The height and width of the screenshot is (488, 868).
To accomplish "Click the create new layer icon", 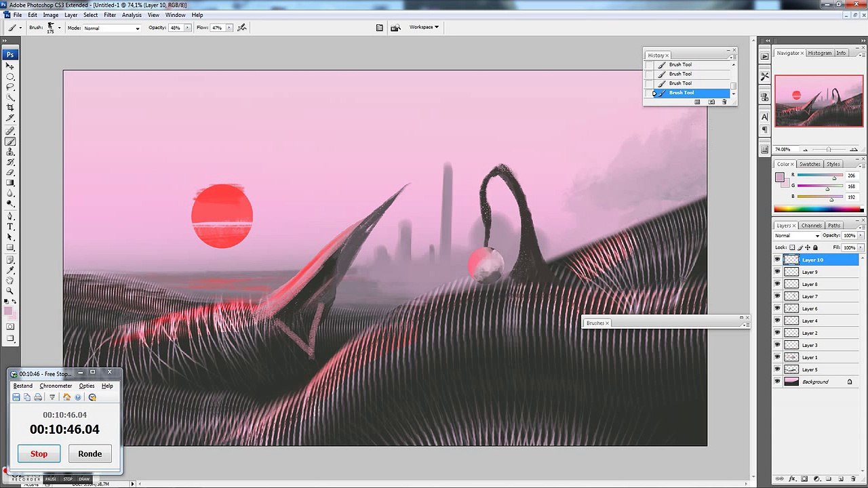I will click(841, 479).
